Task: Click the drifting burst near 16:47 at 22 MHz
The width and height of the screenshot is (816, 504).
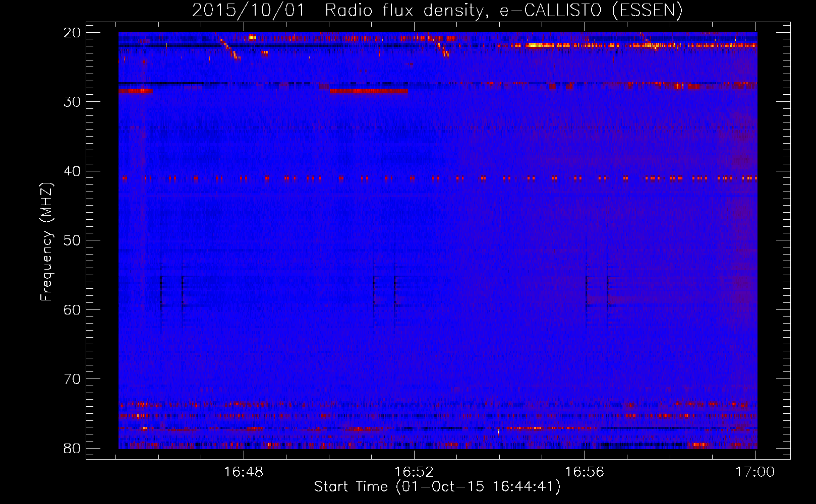Action: tap(230, 49)
